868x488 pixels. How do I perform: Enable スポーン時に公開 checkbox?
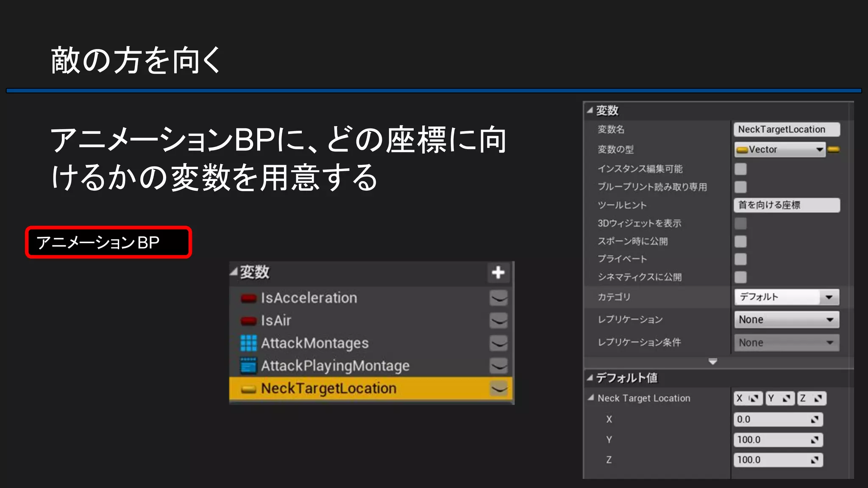pos(740,241)
